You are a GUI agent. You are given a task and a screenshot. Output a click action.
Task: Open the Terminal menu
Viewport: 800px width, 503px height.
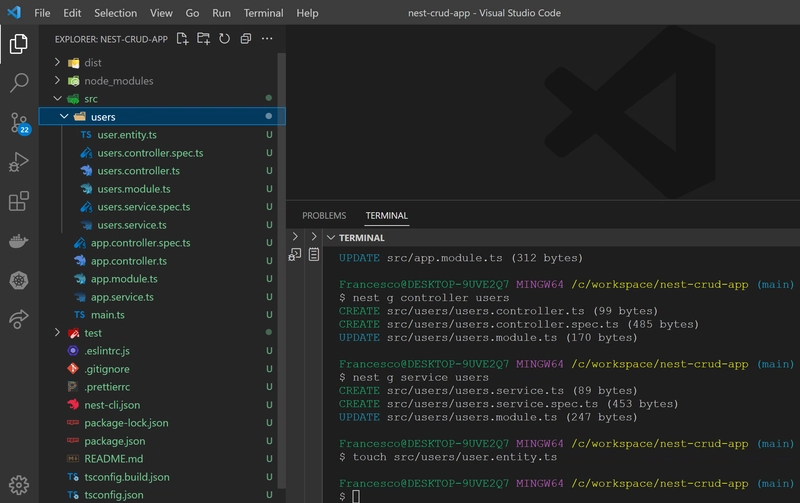click(x=263, y=13)
